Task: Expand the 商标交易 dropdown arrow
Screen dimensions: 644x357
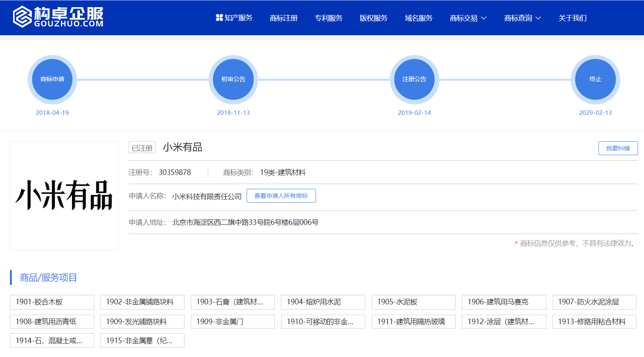Action: pos(484,18)
